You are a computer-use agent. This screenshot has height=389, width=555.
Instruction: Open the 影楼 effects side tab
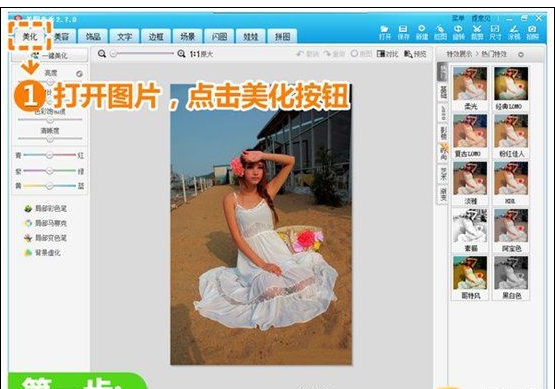[x=443, y=132]
